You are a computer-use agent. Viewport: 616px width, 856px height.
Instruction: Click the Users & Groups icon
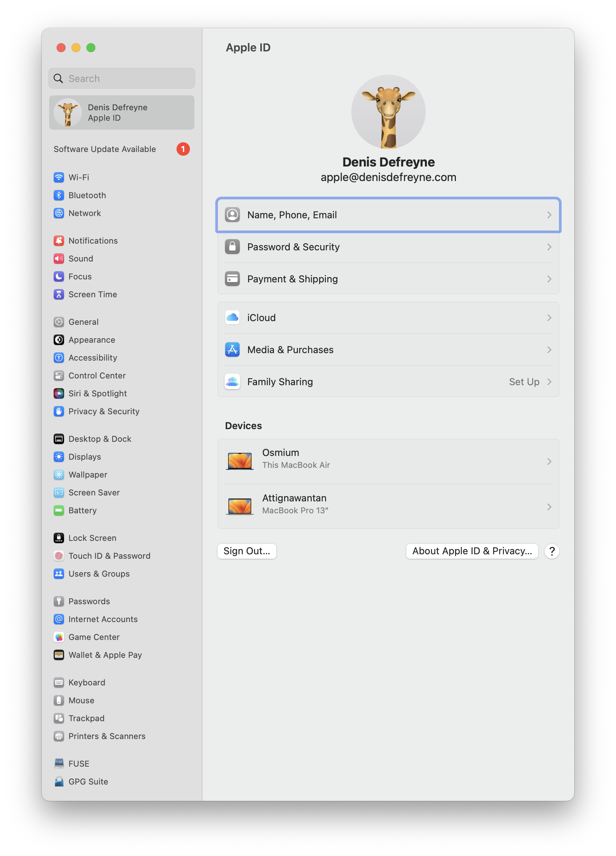(x=59, y=574)
